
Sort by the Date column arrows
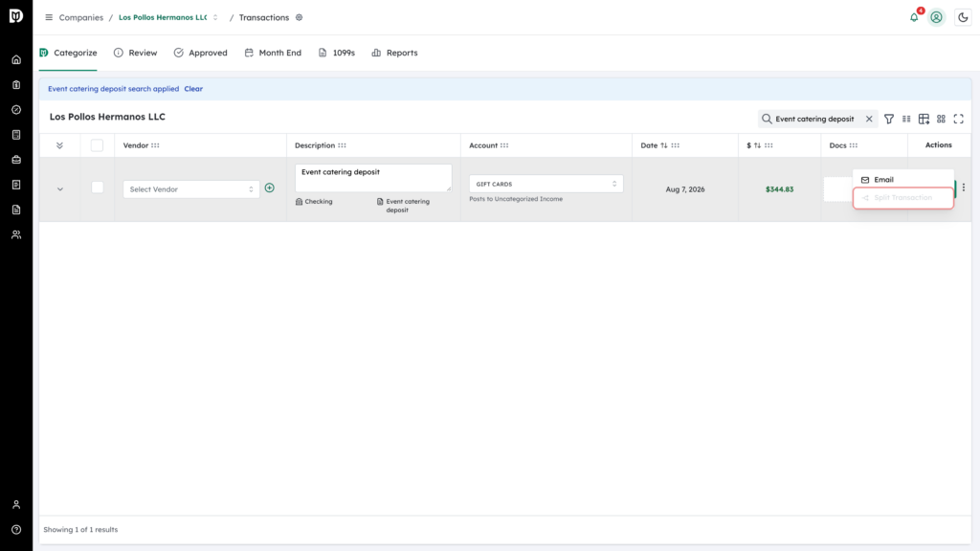click(x=664, y=145)
